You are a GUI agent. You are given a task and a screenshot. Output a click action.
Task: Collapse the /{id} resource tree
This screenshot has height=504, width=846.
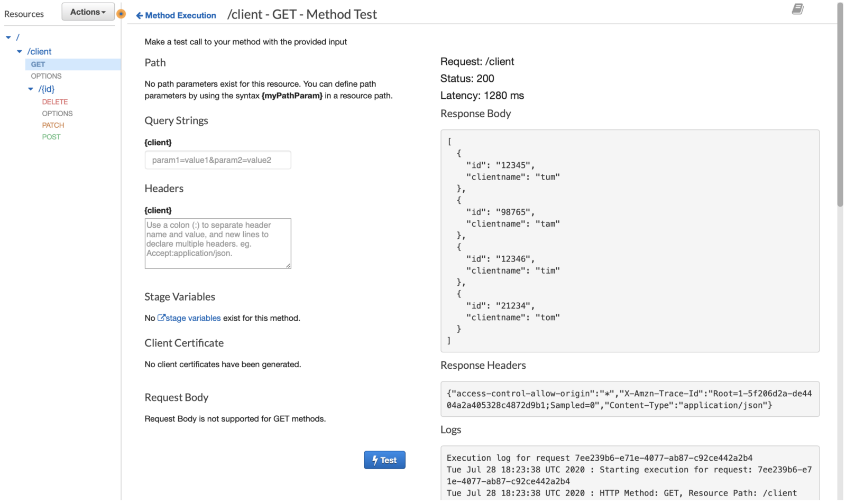[30, 89]
